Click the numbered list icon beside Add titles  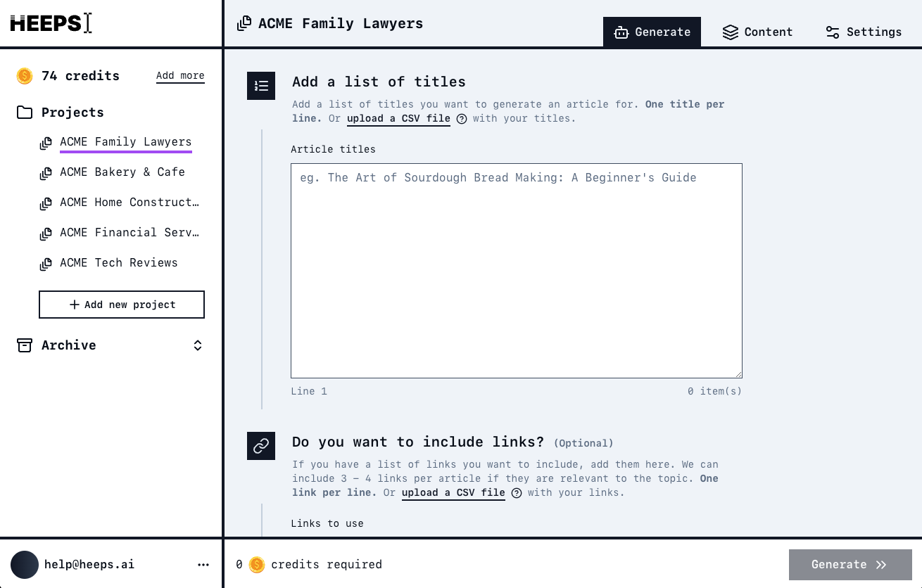pyautogui.click(x=261, y=86)
